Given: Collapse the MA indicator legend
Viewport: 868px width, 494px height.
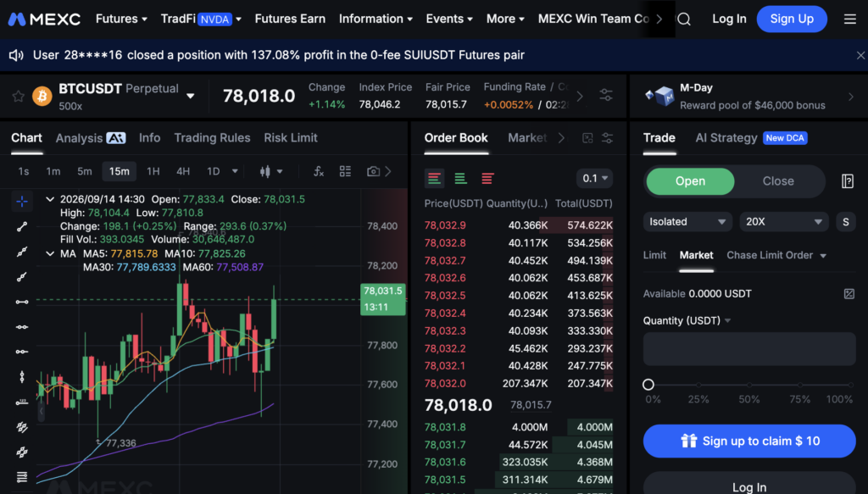Looking at the screenshot, I should point(50,254).
